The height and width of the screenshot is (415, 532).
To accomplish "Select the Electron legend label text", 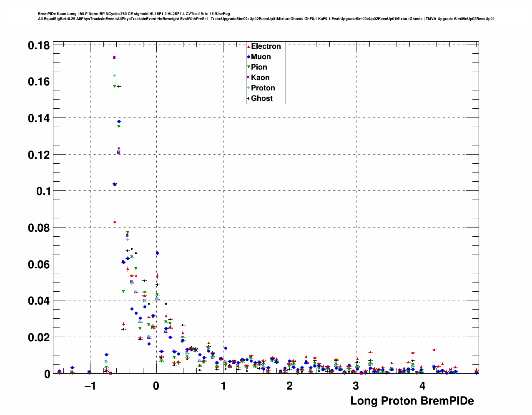I will [x=266, y=46].
